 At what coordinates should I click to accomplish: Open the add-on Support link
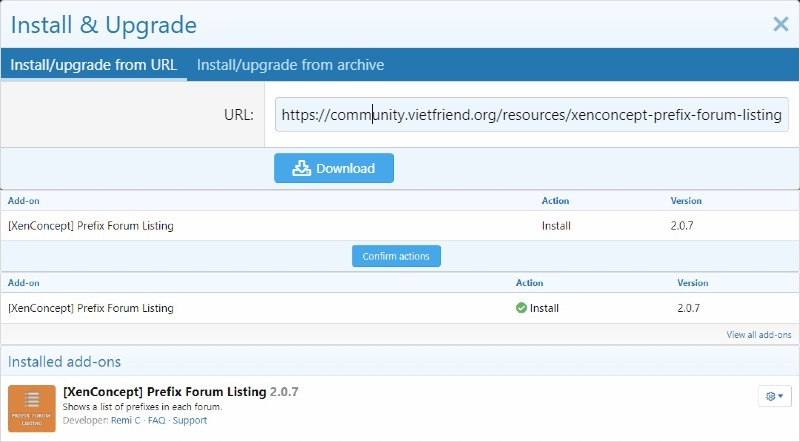click(x=190, y=421)
